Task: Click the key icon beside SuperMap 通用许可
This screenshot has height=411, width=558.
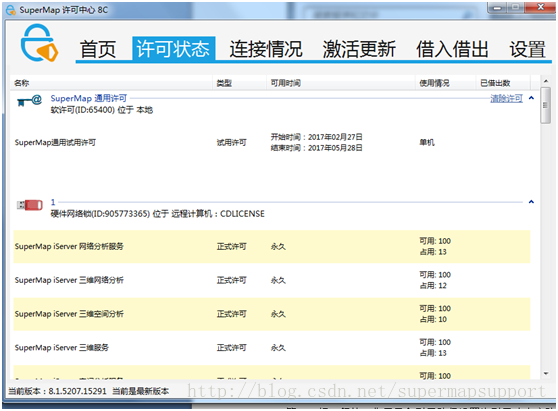Action: [29, 101]
